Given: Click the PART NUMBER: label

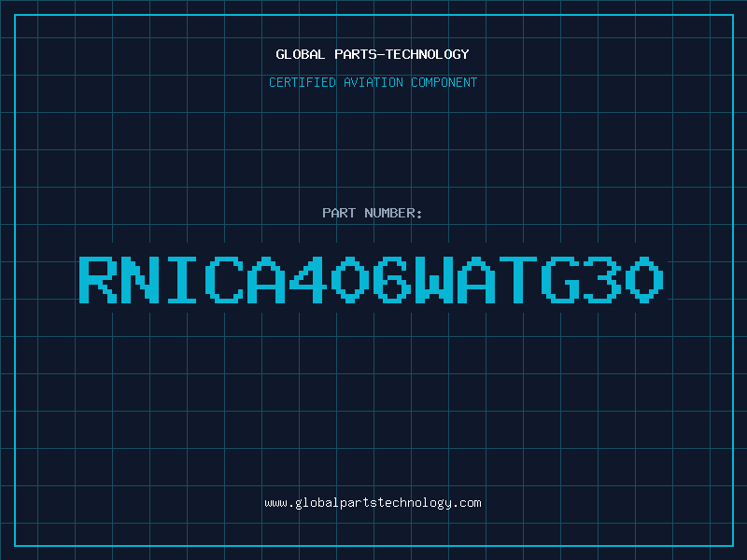Looking at the screenshot, I should point(372,213).
